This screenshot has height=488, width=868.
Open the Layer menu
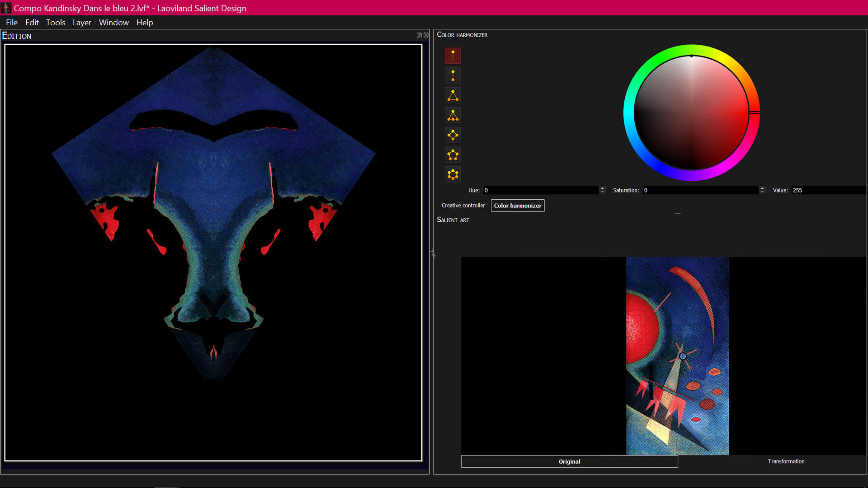click(x=81, y=22)
